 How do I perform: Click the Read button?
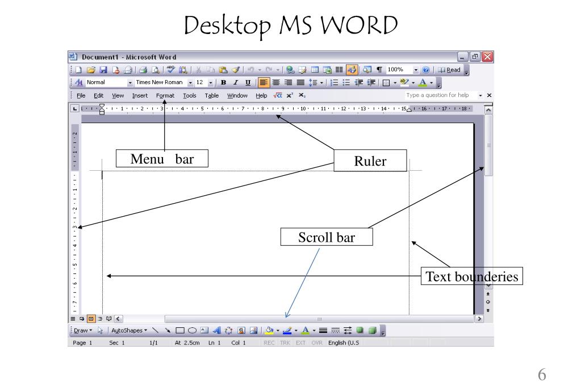[x=449, y=70]
